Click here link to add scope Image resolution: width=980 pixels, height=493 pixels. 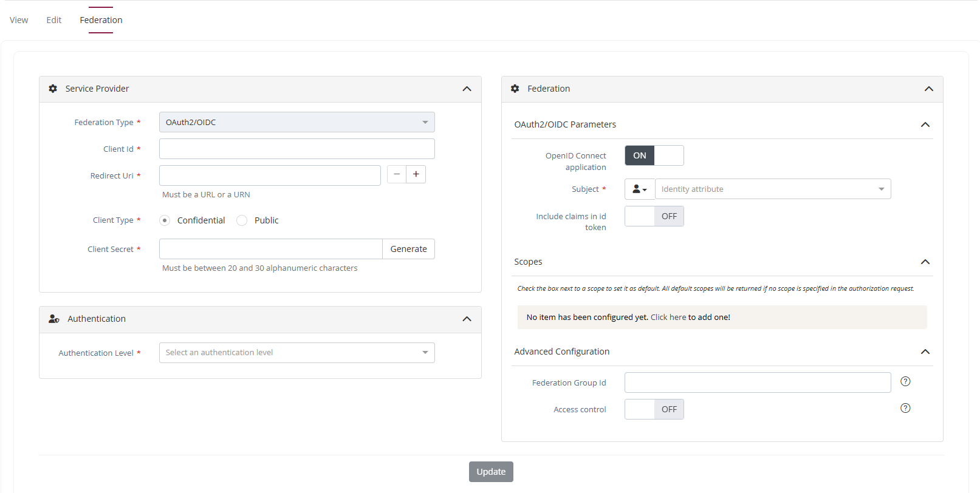(668, 318)
